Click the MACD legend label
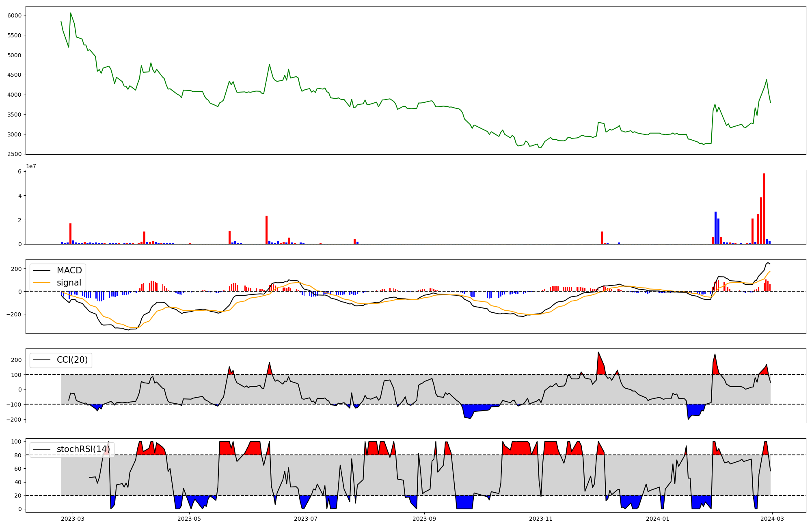Viewport: 812px width, 528px height. pos(69,270)
